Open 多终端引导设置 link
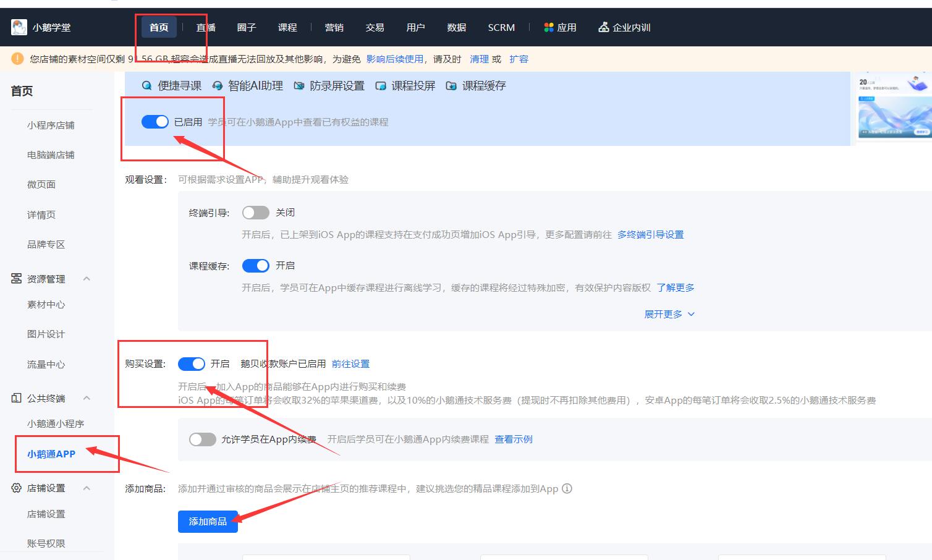 (650, 234)
